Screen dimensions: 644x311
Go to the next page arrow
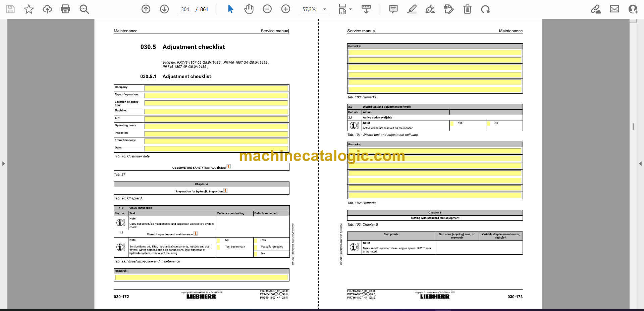(x=164, y=9)
